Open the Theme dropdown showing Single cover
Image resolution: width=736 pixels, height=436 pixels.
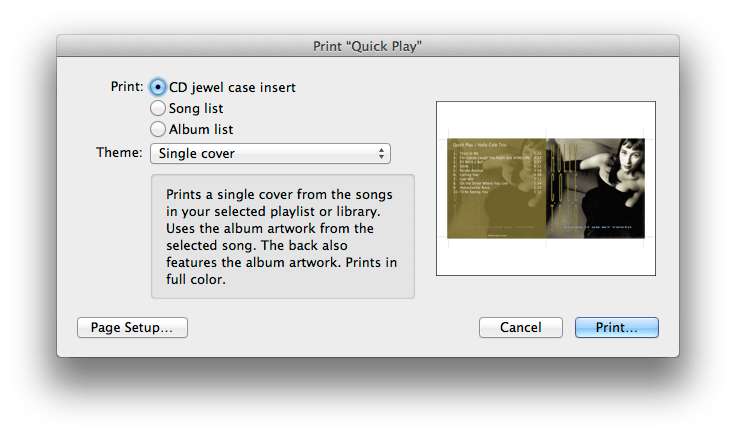(x=270, y=153)
